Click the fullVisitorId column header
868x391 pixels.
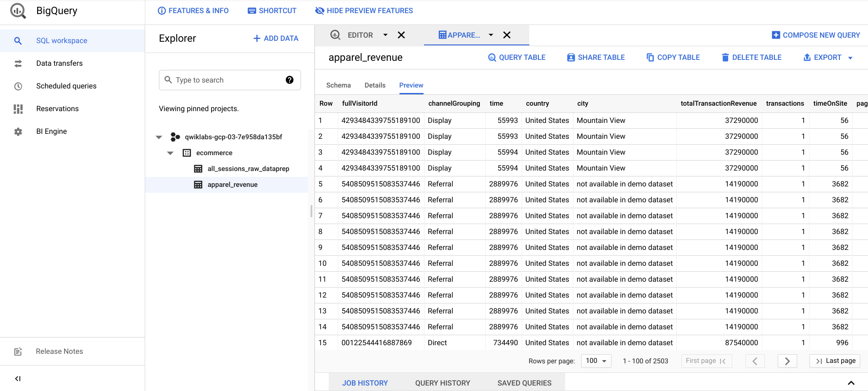360,103
